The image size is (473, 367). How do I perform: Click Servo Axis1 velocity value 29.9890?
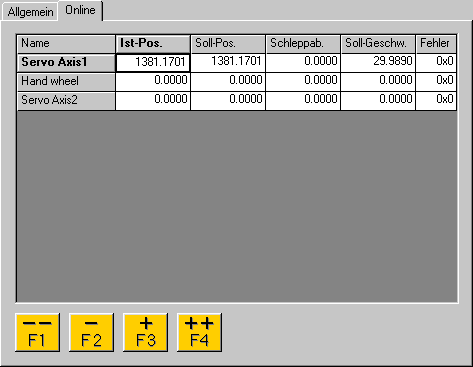(378, 63)
